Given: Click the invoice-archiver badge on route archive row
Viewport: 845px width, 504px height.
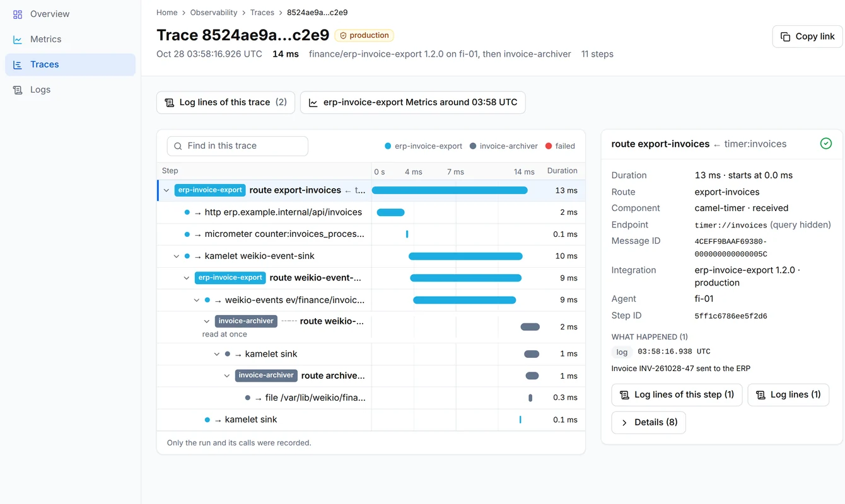Looking at the screenshot, I should tap(265, 375).
